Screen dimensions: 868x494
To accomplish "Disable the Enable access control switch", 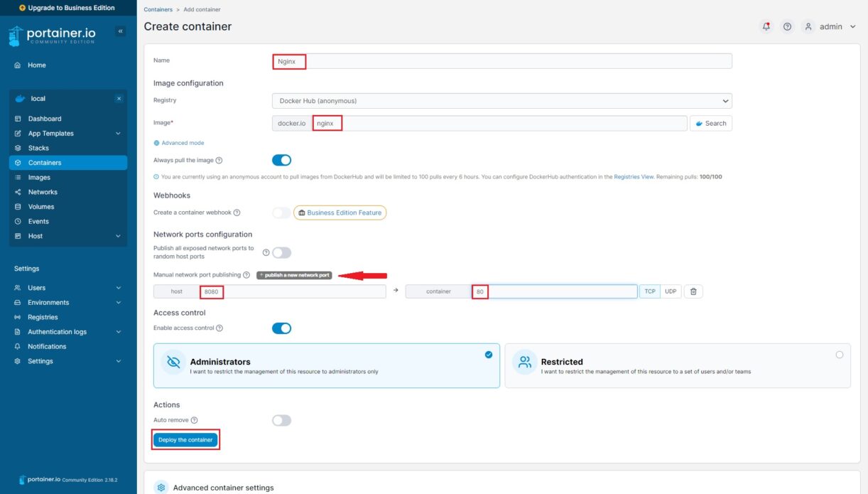I will 281,328.
